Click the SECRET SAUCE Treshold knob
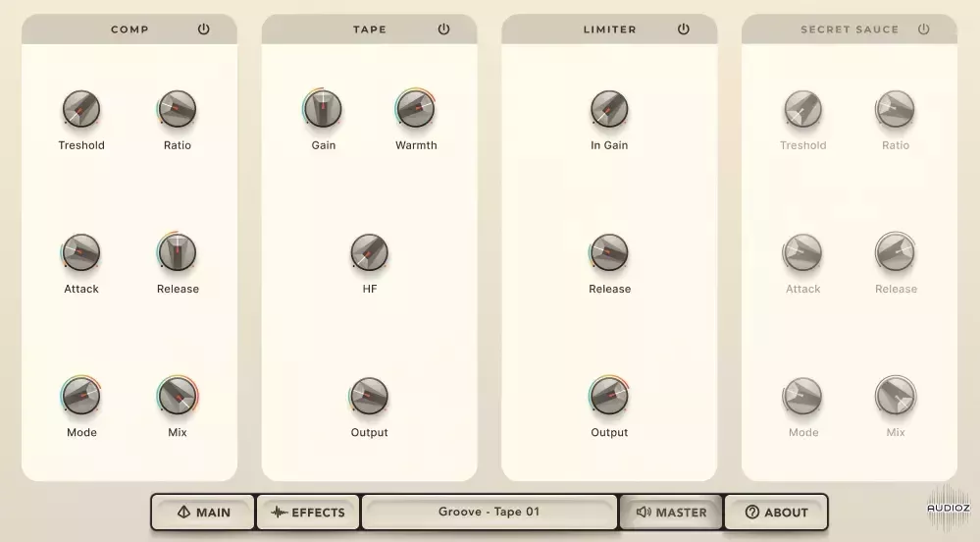The image size is (980, 542). tap(803, 109)
